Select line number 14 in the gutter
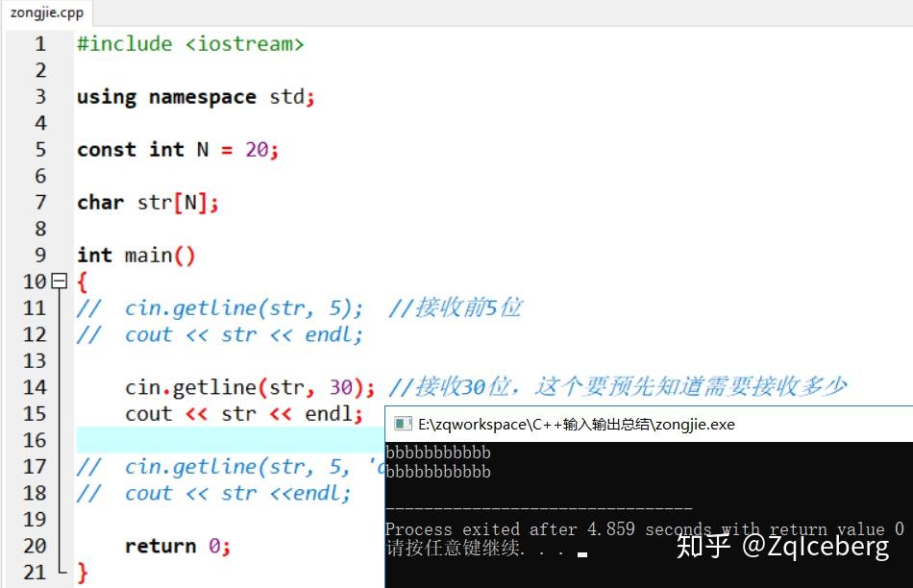Screen dimensions: 913x588 [35, 387]
